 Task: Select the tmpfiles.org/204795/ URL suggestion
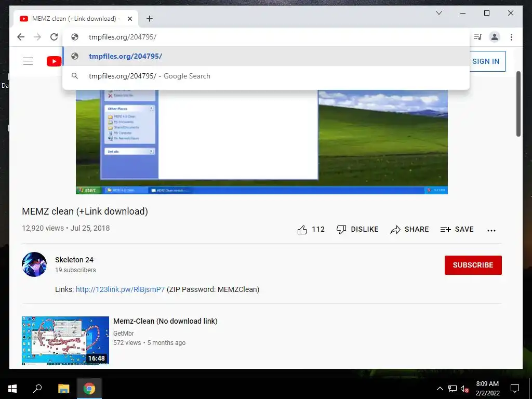[x=267, y=56]
